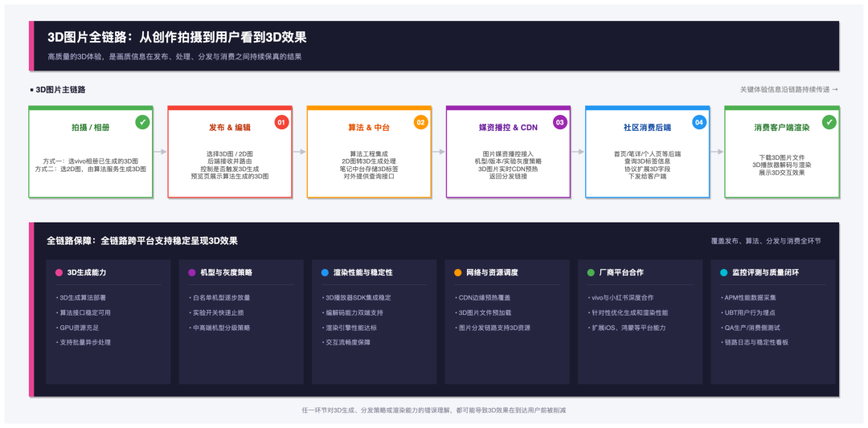
Task: Click the main title 3D图片全链路 heading
Action: coord(177,38)
